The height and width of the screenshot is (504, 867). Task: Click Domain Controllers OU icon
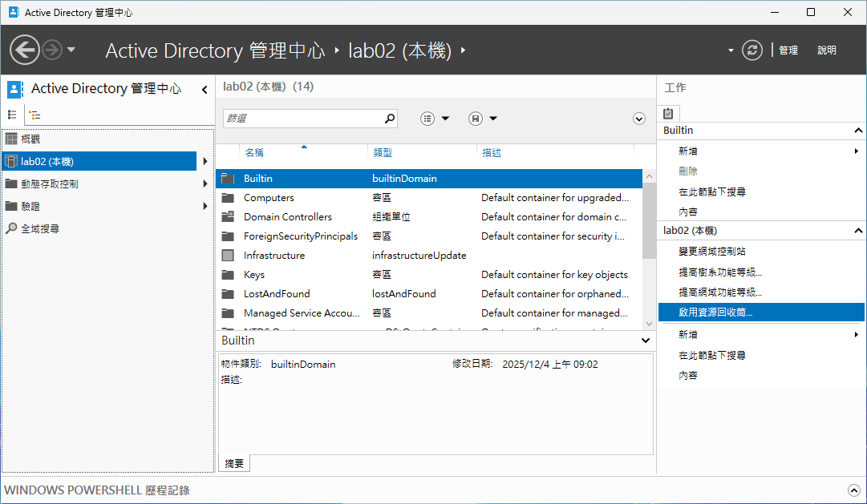(228, 217)
